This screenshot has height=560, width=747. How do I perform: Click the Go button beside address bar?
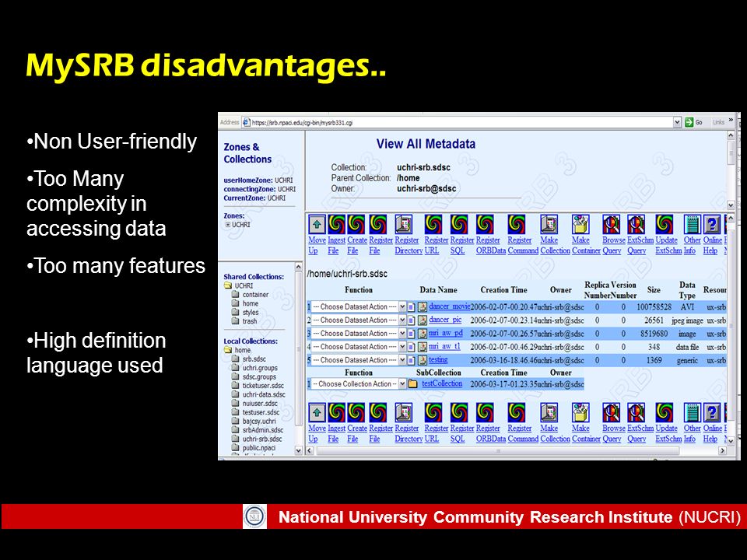pyautogui.click(x=694, y=122)
